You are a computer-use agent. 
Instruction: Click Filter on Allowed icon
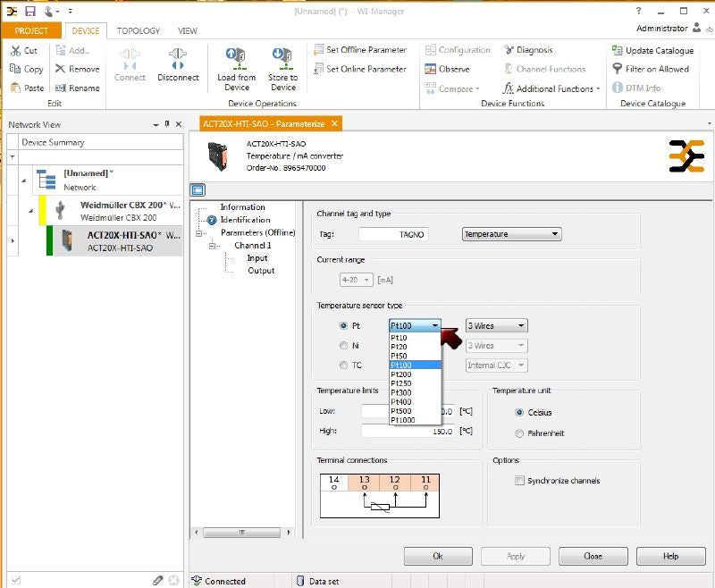pyautogui.click(x=618, y=69)
